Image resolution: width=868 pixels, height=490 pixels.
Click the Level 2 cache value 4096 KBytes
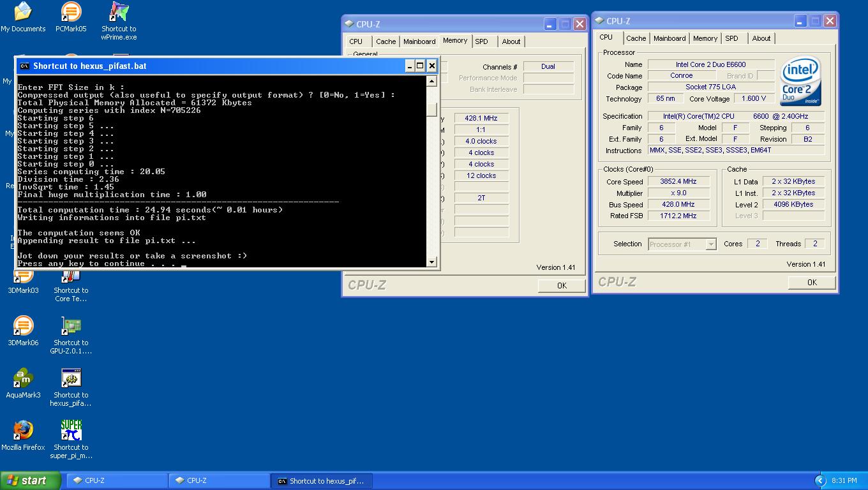pyautogui.click(x=793, y=204)
